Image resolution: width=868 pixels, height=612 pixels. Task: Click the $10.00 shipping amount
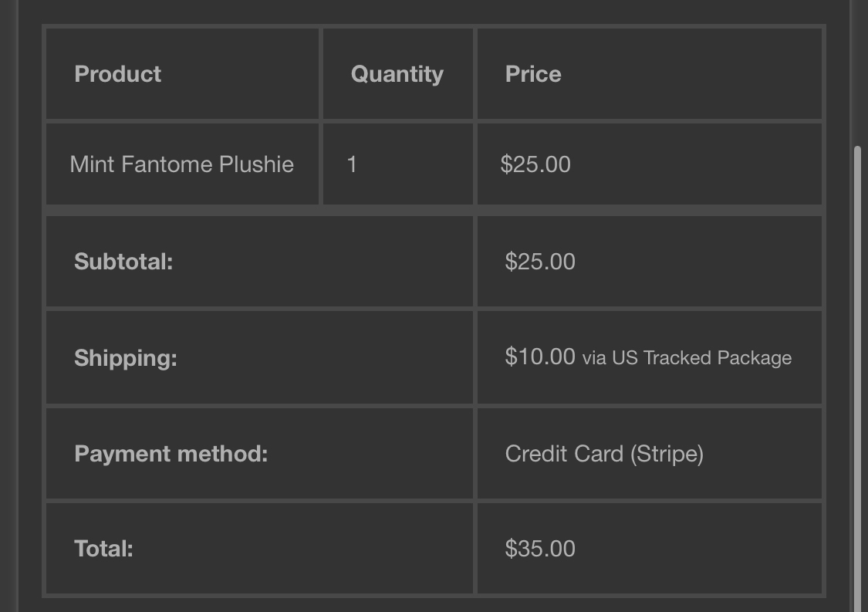(x=540, y=357)
